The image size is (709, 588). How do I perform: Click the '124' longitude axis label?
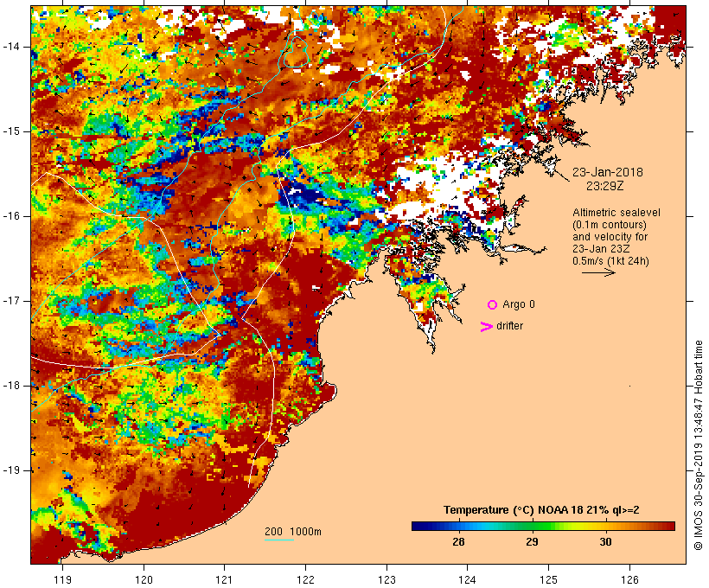point(468,579)
